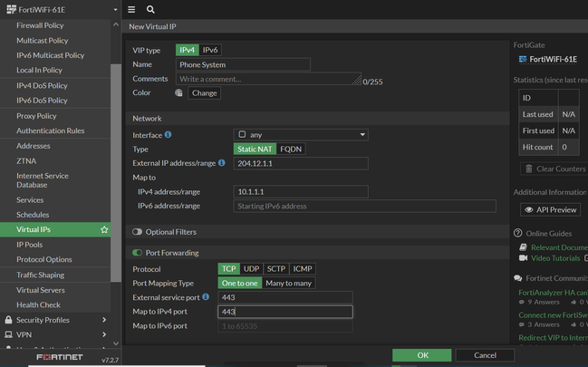Enable the Optional Filters toggle
Screen dimensions: 588x367
click(138, 232)
